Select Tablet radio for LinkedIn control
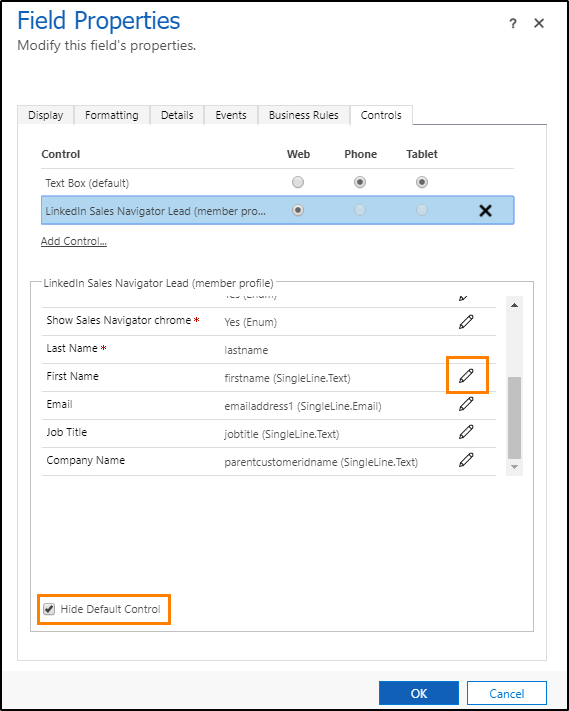Viewport: 569px width, 711px height. tap(422, 210)
